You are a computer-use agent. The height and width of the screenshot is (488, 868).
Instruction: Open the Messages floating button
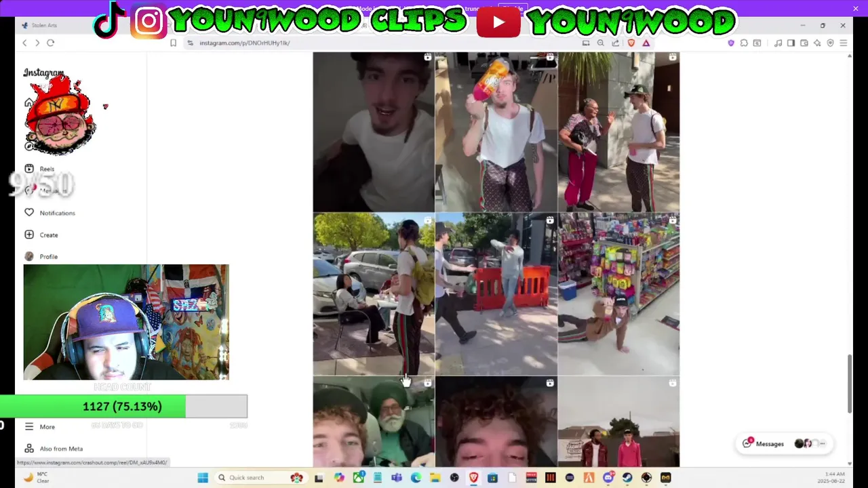click(784, 444)
